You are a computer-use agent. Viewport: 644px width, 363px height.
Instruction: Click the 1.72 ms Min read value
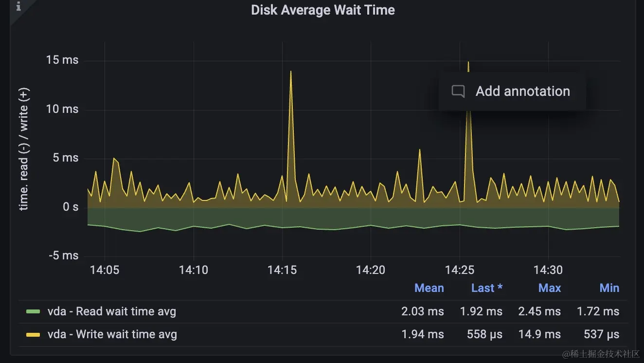click(598, 311)
